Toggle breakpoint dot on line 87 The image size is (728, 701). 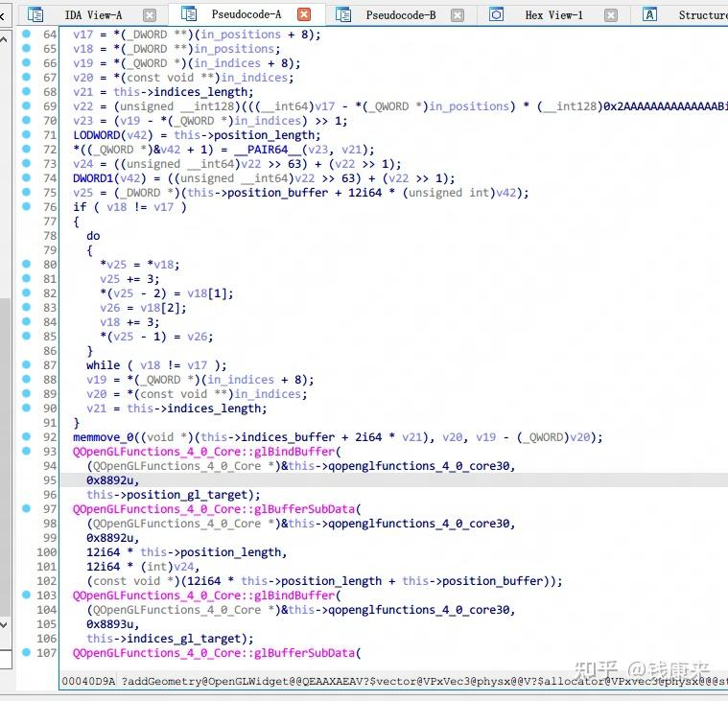[x=27, y=364]
